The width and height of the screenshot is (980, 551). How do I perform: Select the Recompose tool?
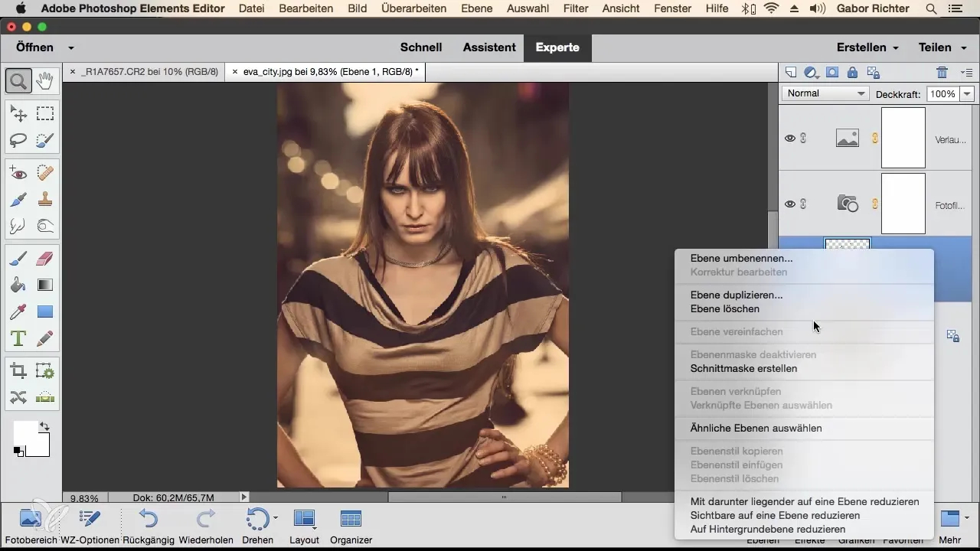[45, 371]
